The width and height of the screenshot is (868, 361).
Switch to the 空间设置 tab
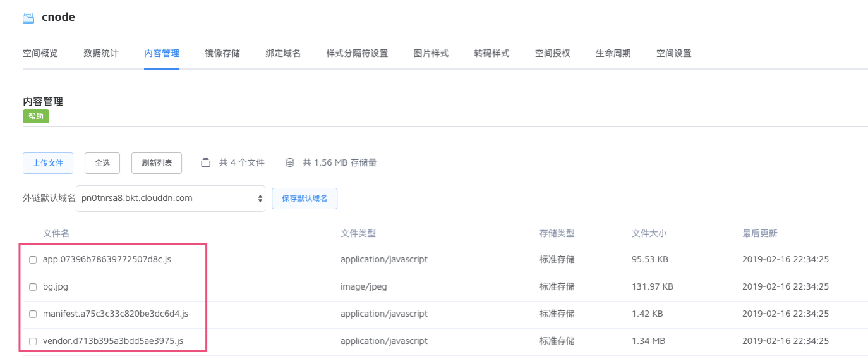(673, 53)
